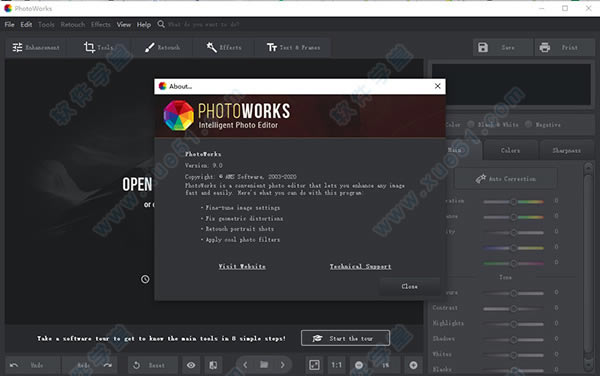Adjust the Shadows slider handle
The image size is (600, 376).
click(x=514, y=339)
